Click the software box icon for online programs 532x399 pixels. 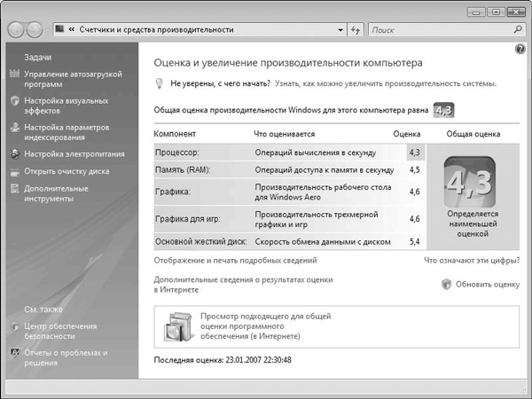click(x=178, y=327)
